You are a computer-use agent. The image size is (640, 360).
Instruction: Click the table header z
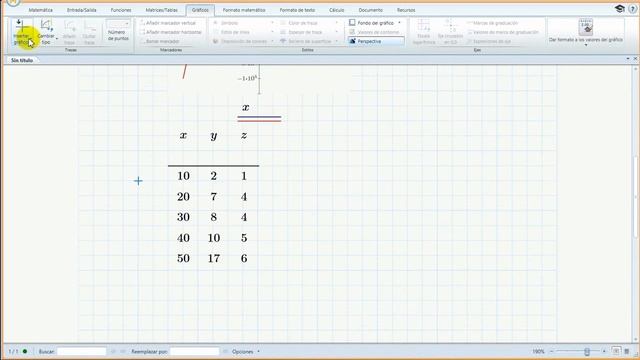click(x=244, y=135)
